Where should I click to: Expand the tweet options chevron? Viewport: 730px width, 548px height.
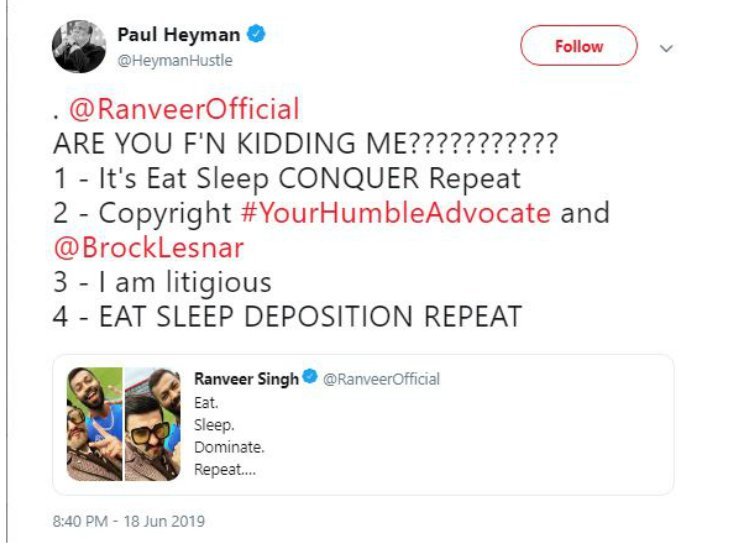tap(667, 47)
